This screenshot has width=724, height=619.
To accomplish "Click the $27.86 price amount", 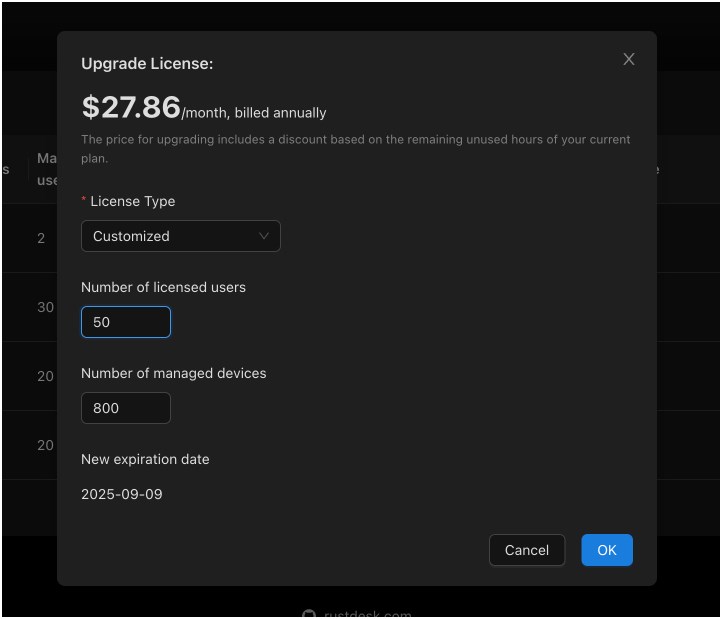I will 131,107.
